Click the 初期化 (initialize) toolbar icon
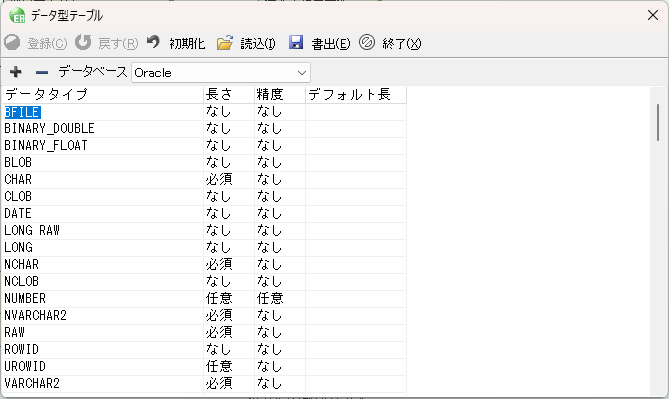The height and width of the screenshot is (399, 669). (153, 43)
